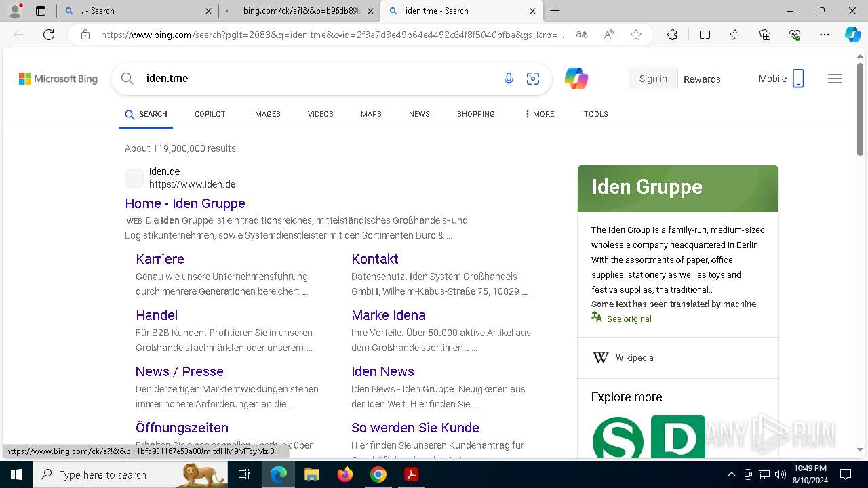
Task: Refresh the page with reload icon
Action: coord(49,35)
